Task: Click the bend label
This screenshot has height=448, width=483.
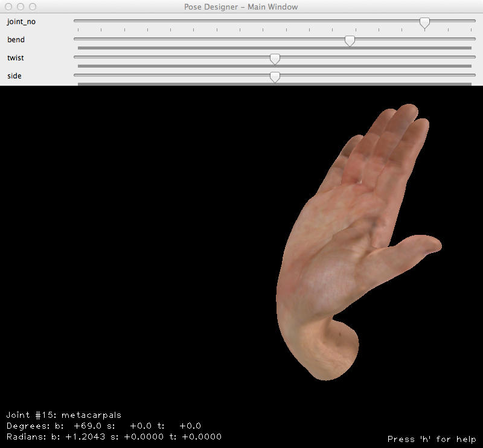Action: pyautogui.click(x=16, y=40)
